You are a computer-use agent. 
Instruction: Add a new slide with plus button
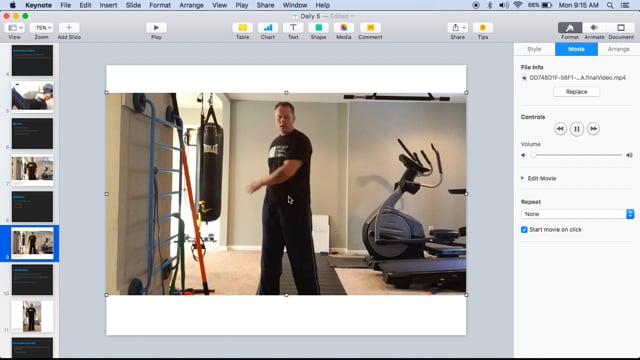[69, 27]
